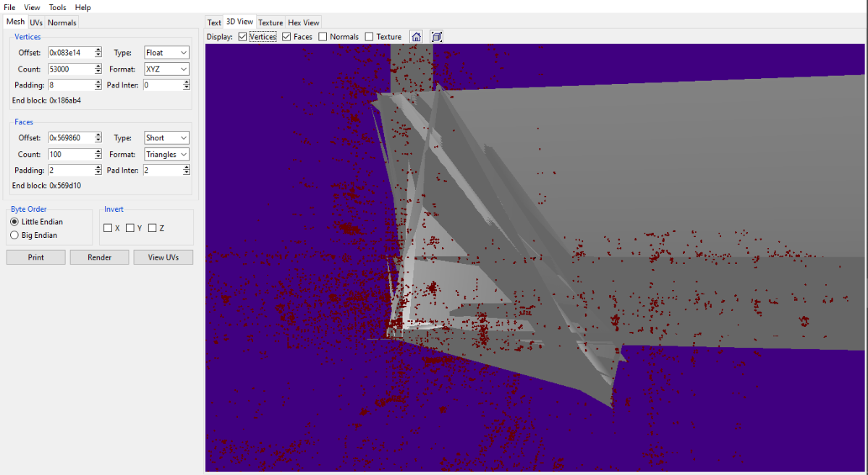
Task: Open the File menu
Action: click(x=9, y=7)
